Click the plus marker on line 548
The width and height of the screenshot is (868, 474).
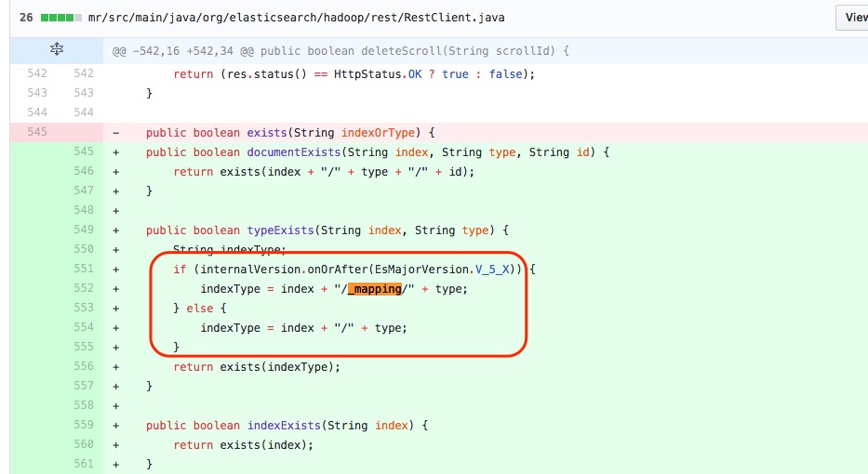pos(115,211)
